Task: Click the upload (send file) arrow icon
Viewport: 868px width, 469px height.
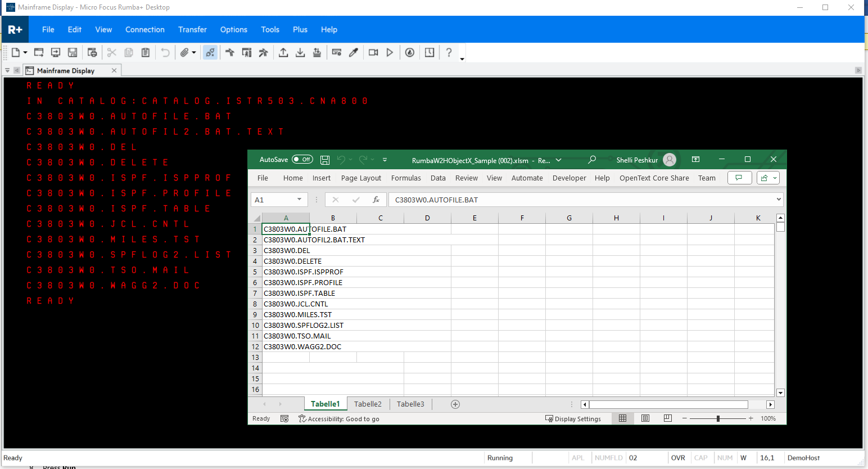Action: 283,52
